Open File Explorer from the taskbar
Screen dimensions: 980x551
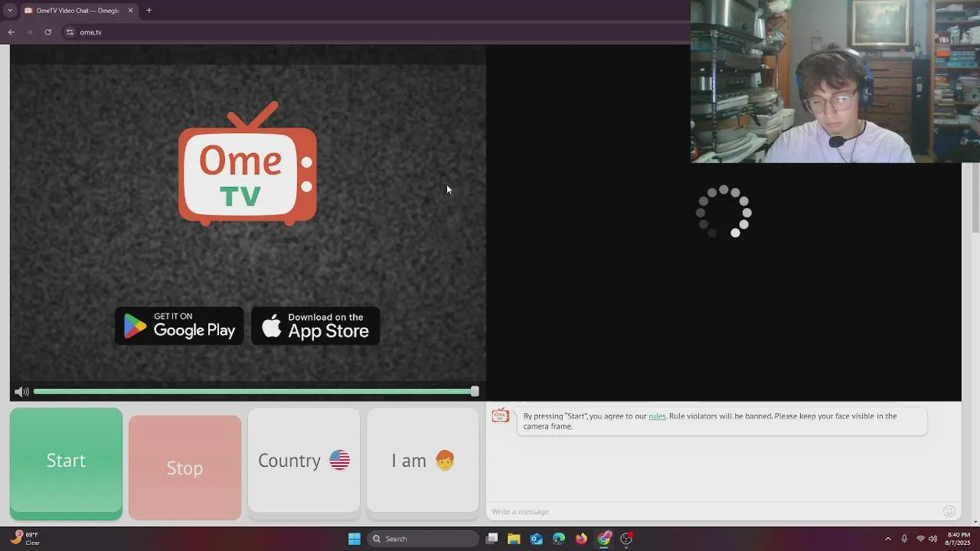pyautogui.click(x=514, y=539)
